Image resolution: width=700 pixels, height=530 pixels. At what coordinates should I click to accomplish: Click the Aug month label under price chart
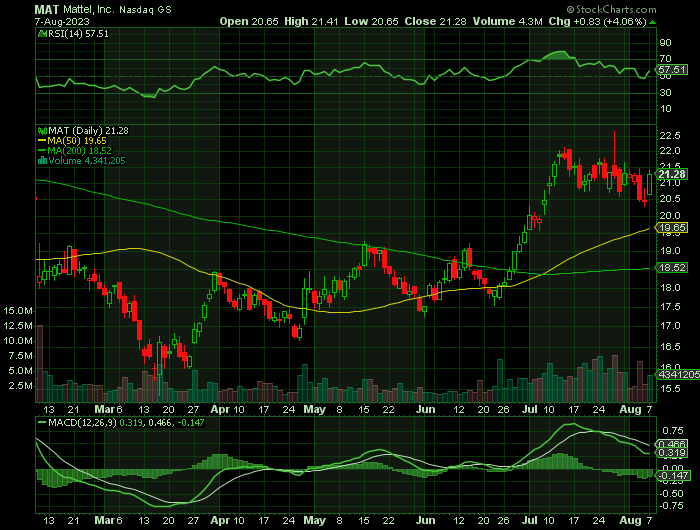[630, 409]
